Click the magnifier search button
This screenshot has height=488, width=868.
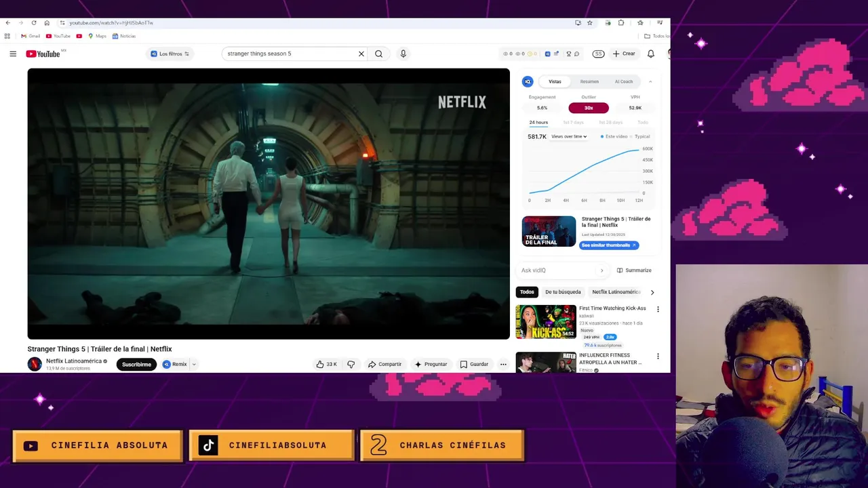(379, 54)
